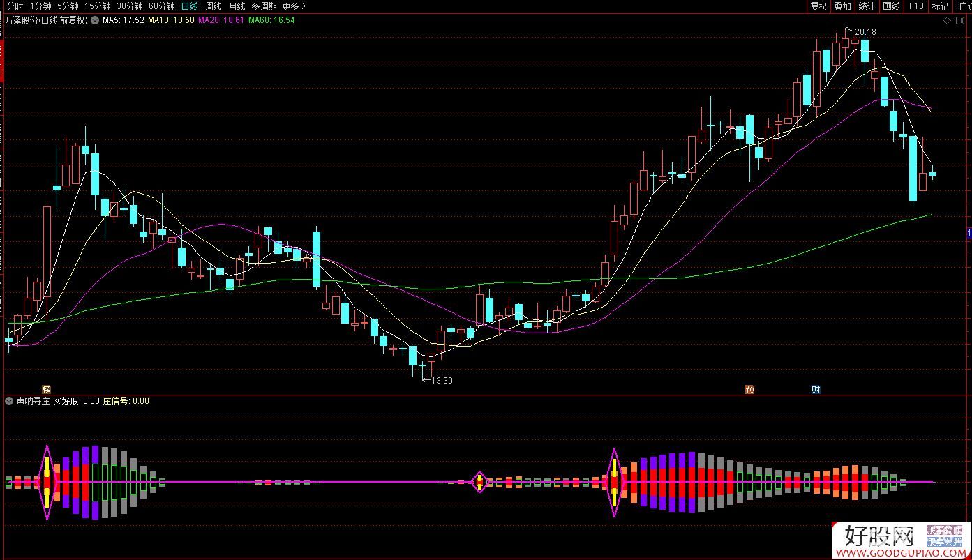The width and height of the screenshot is (972, 560).
Task: Click the MA10: 18.50 indicator value
Action: coord(171,20)
